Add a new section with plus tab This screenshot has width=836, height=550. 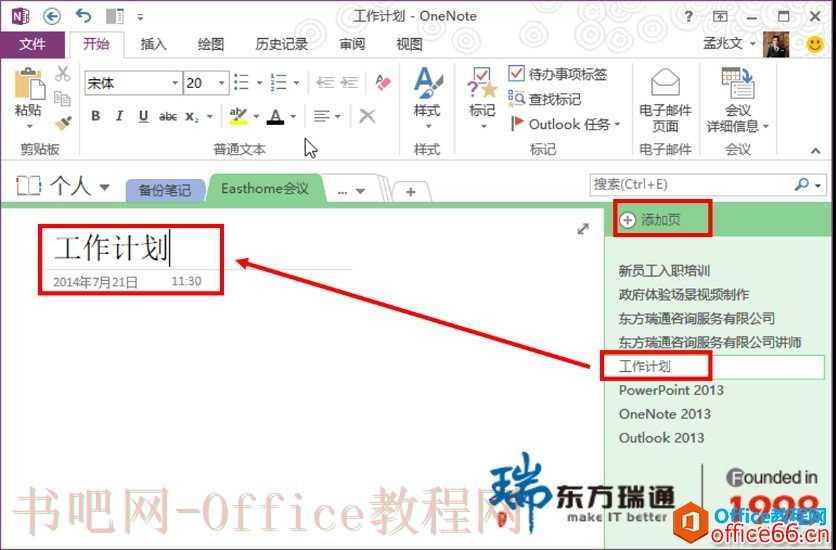coord(411,191)
